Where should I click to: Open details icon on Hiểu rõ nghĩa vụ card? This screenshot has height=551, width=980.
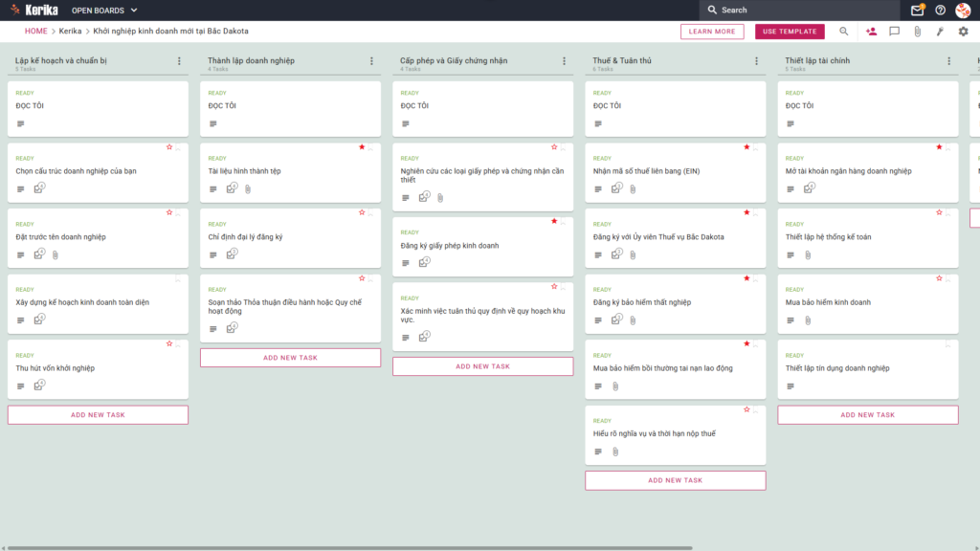(598, 452)
